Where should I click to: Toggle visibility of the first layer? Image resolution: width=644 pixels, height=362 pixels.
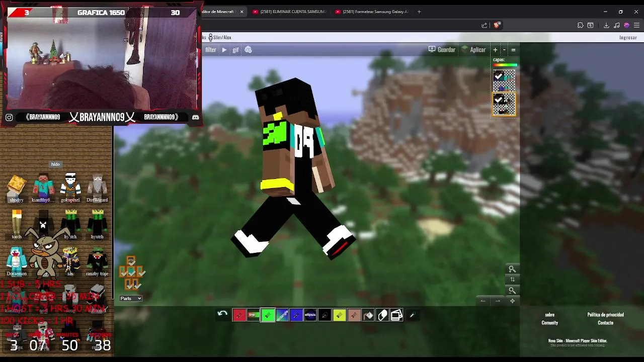(499, 76)
